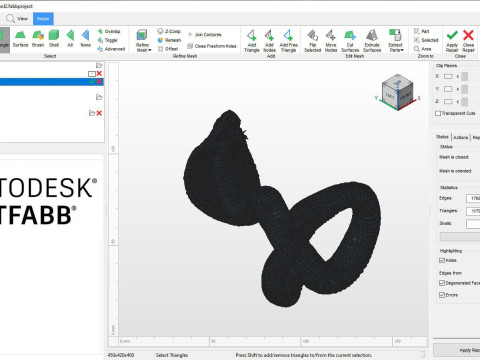Open the Offset tool

click(x=168, y=49)
